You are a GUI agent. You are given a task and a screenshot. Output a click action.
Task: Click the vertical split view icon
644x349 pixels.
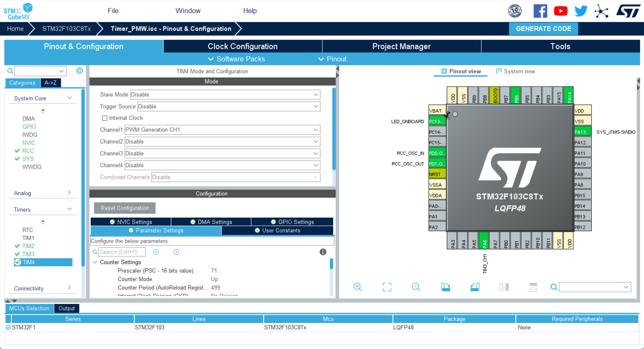point(504,287)
